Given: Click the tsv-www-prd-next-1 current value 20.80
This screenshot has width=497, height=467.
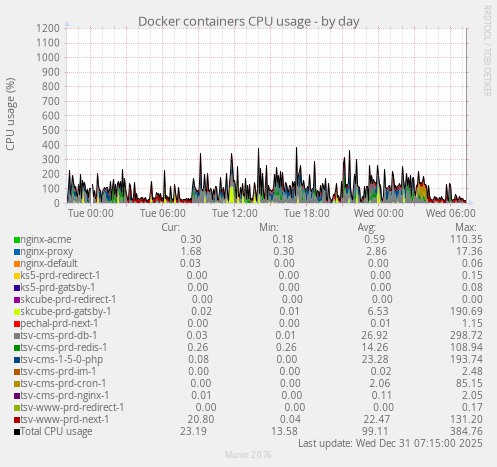Looking at the screenshot, I should pos(201,419).
